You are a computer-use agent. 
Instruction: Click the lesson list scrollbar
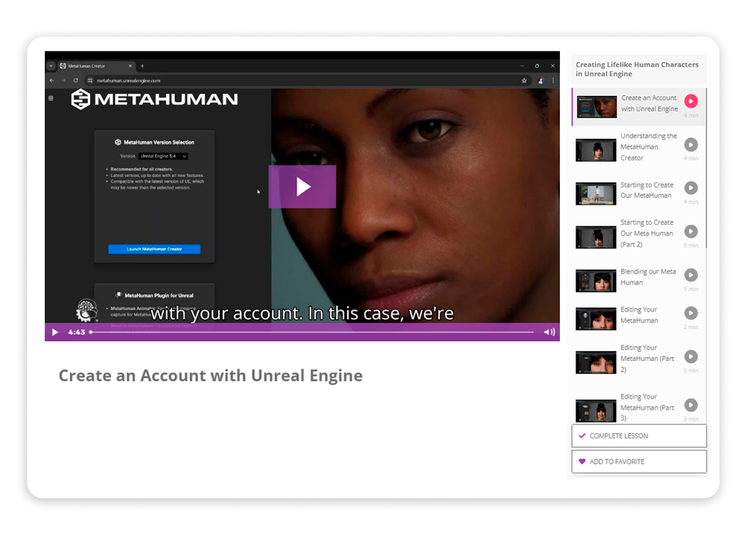click(x=706, y=168)
